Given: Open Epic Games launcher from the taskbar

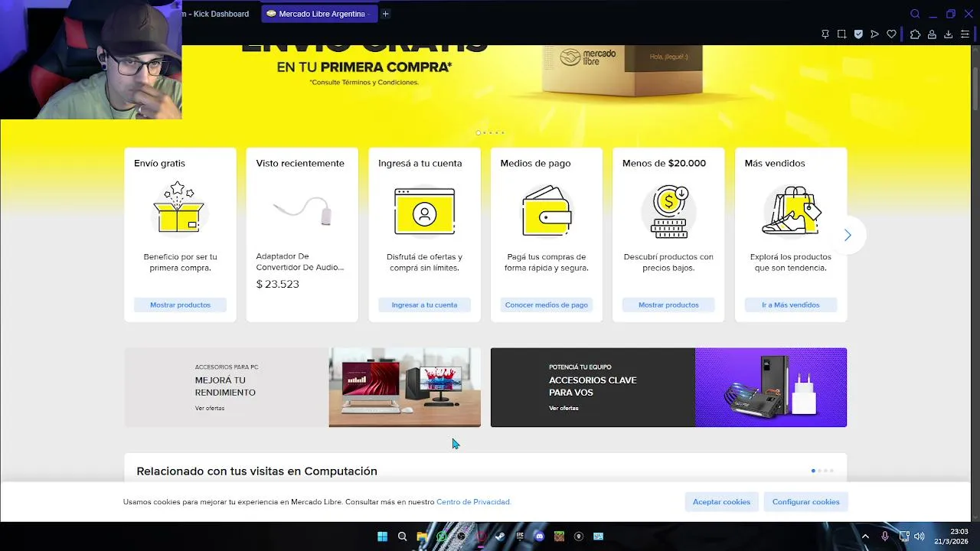Looking at the screenshot, I should pyautogui.click(x=520, y=536).
